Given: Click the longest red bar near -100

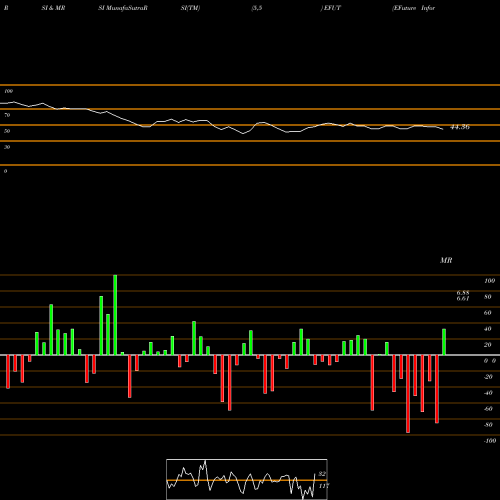Looking at the screenshot, I should [408, 394].
